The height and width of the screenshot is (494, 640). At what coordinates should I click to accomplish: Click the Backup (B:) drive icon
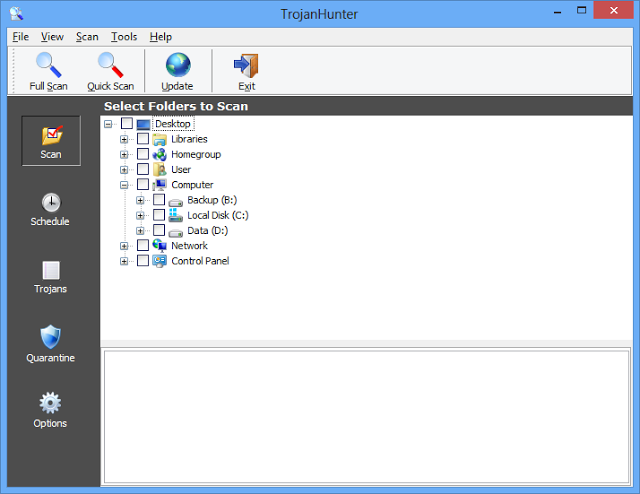point(176,201)
